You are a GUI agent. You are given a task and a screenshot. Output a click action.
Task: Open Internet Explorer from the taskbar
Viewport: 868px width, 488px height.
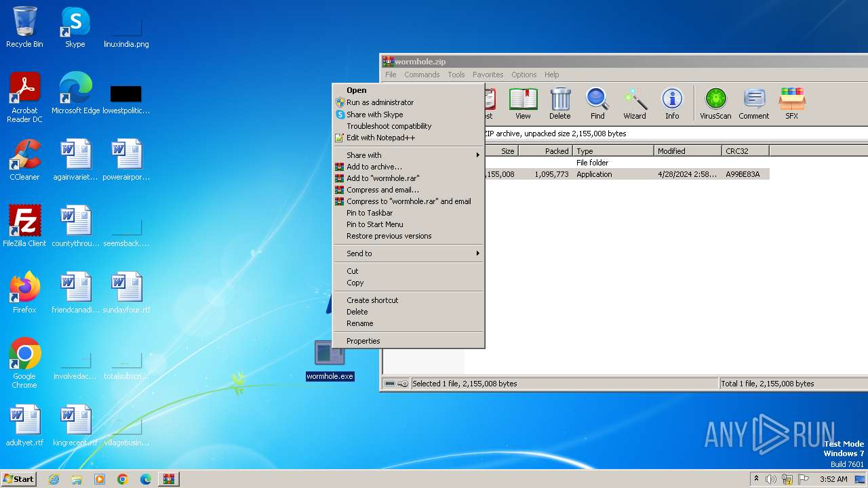pos(54,479)
